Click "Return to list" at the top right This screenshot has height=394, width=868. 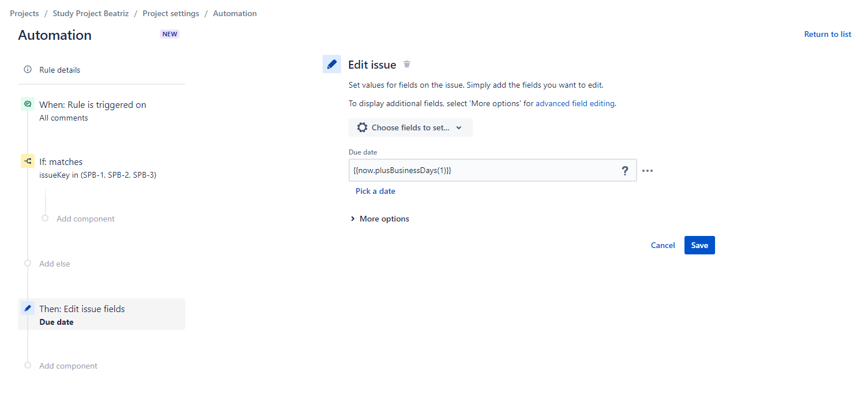[x=828, y=33]
